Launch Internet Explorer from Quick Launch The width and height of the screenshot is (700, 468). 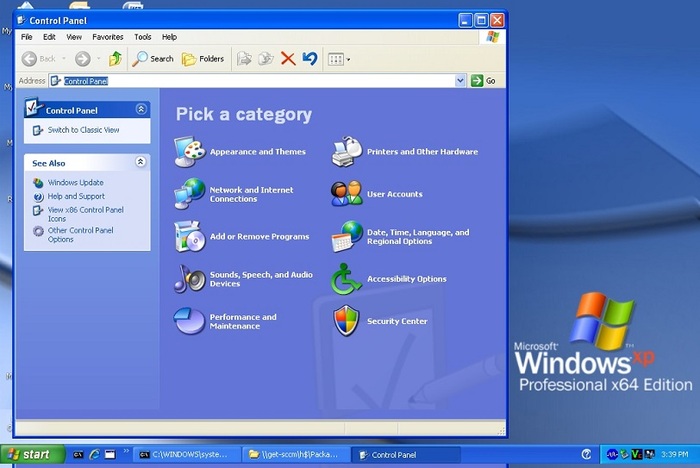coord(94,455)
